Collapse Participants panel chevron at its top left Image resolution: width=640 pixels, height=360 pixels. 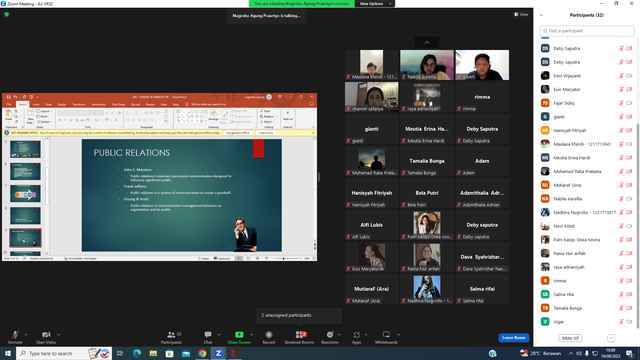coord(542,15)
